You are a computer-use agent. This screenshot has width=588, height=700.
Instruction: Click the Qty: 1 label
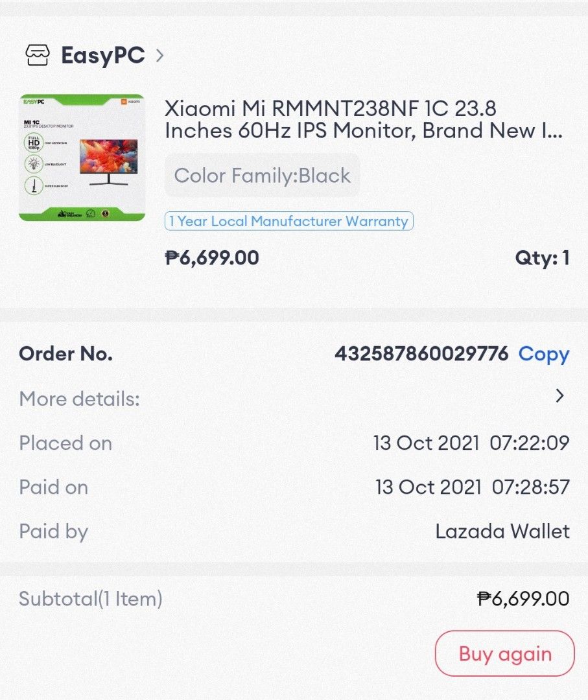pos(542,258)
